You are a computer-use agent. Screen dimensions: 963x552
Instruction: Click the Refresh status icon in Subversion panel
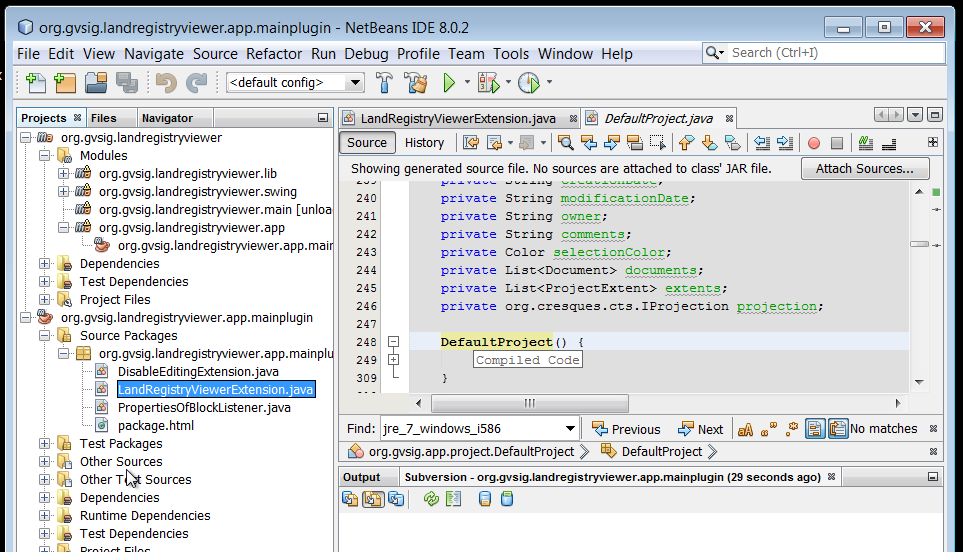pos(431,498)
